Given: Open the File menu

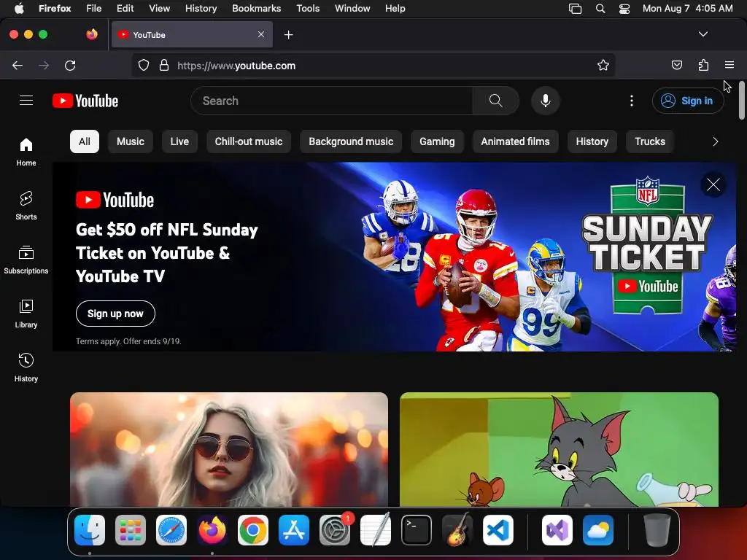Looking at the screenshot, I should click(x=94, y=9).
